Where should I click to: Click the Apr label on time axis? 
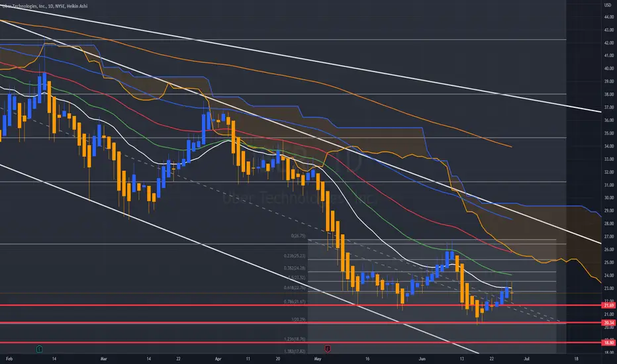(x=218, y=359)
